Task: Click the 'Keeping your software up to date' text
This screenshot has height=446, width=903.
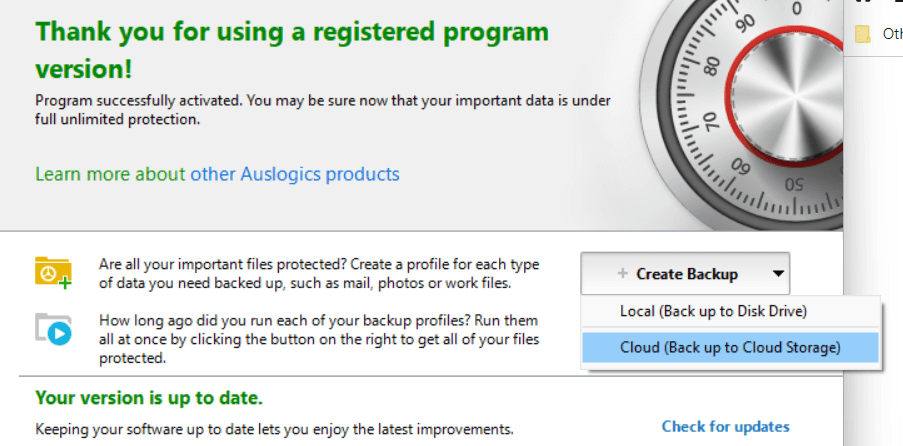Action: 274,429
